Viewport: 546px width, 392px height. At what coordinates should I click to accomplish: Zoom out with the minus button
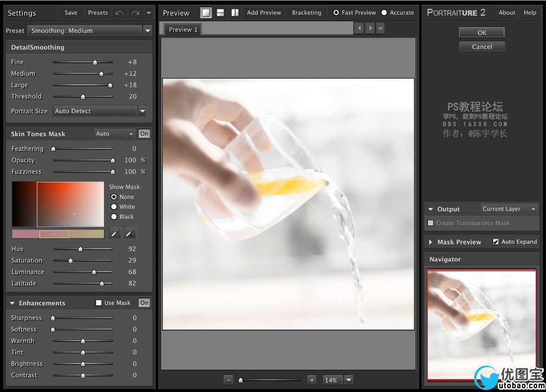pyautogui.click(x=228, y=380)
